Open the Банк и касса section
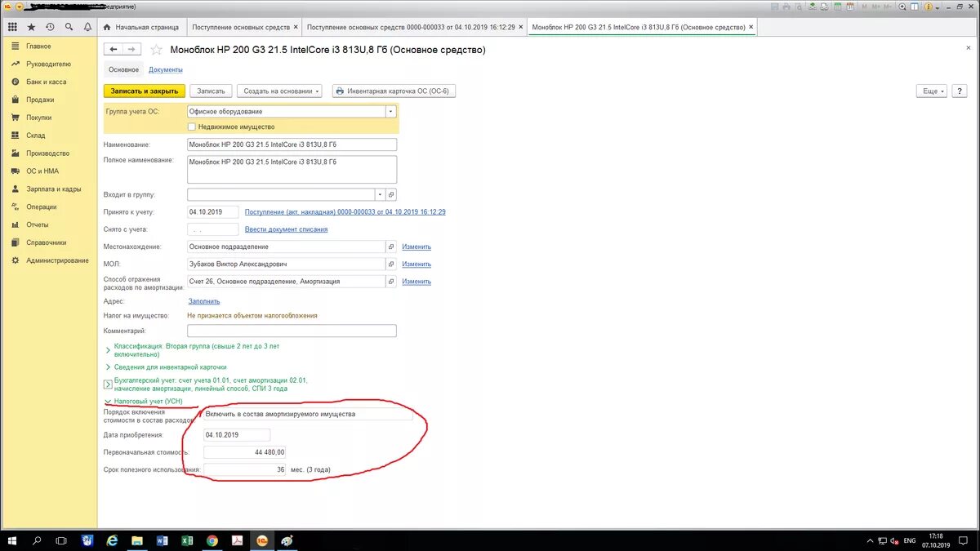Screen dimensions: 980x551 click(46, 82)
